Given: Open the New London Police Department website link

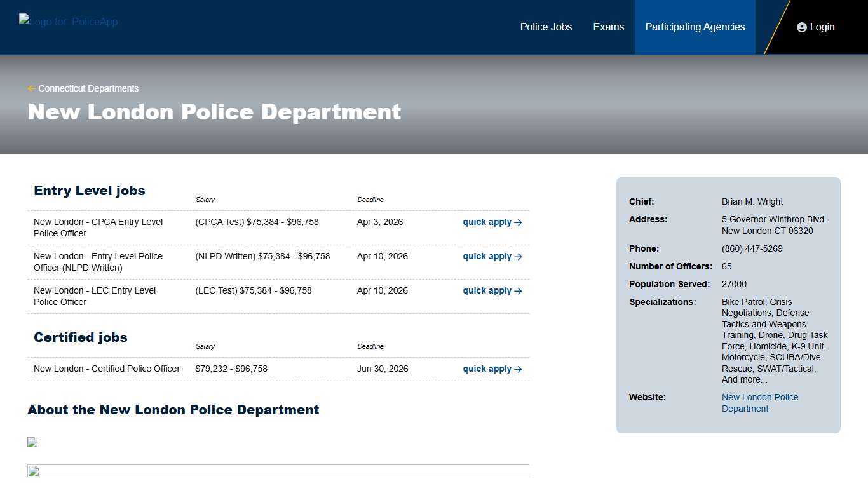Looking at the screenshot, I should [760, 403].
